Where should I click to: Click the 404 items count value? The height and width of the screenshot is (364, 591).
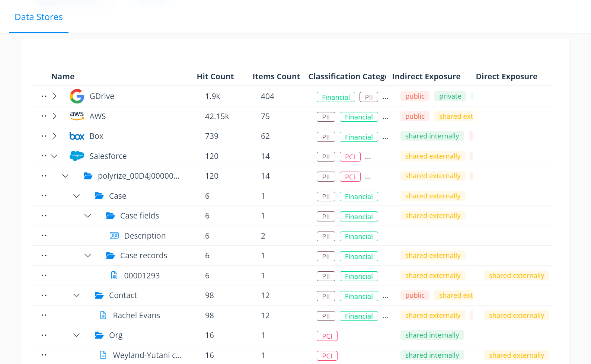click(x=268, y=96)
